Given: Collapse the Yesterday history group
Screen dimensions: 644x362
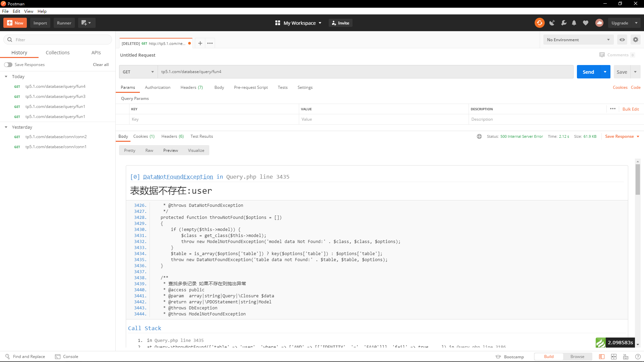Looking at the screenshot, I should point(6,127).
